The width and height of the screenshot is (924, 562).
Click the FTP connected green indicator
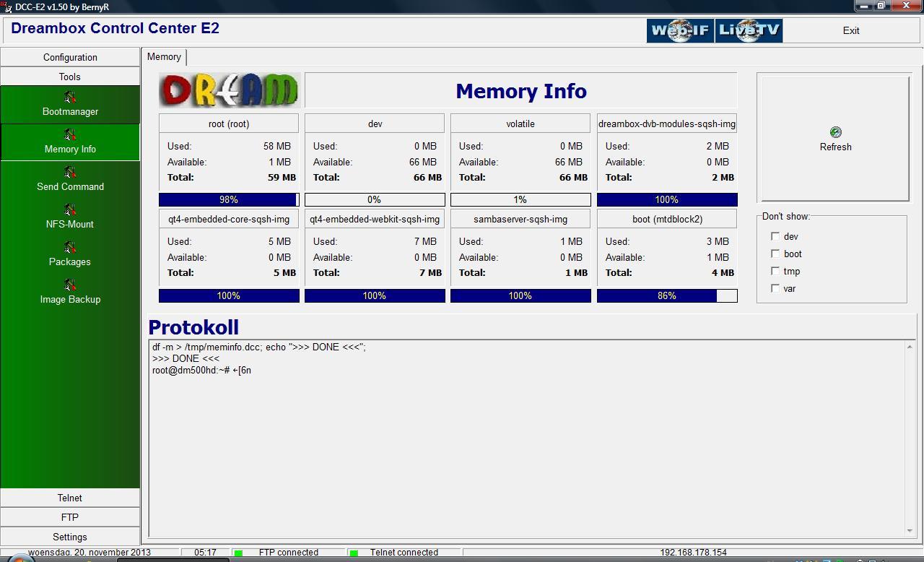pos(238,553)
